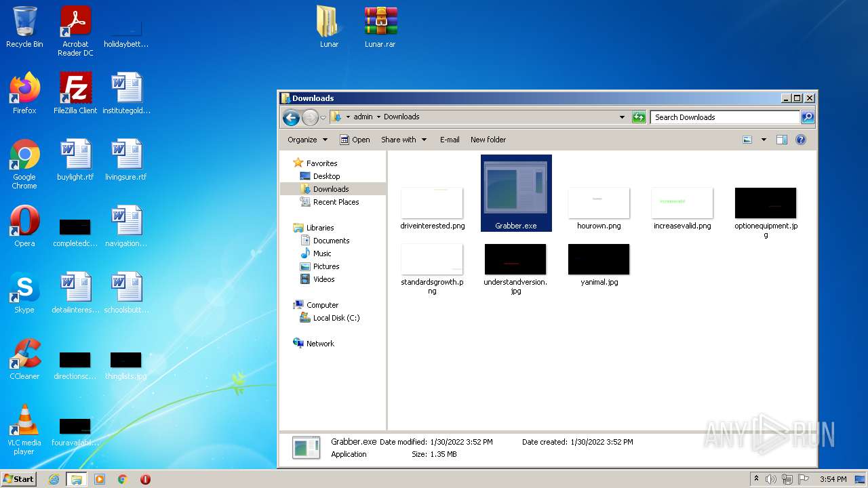868x488 pixels.
Task: Expand the admin breadcrumb arrow
Action: 378,117
